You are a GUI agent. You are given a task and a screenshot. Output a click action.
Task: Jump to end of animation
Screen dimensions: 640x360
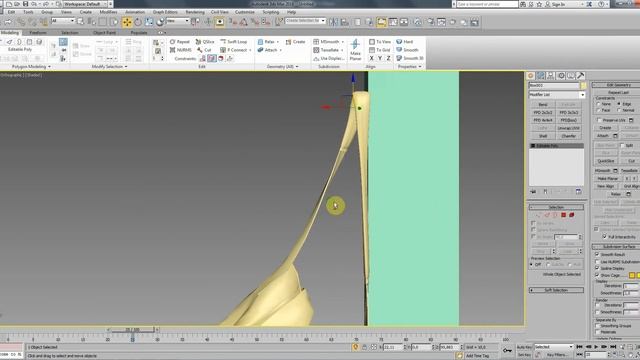[x=613, y=347]
